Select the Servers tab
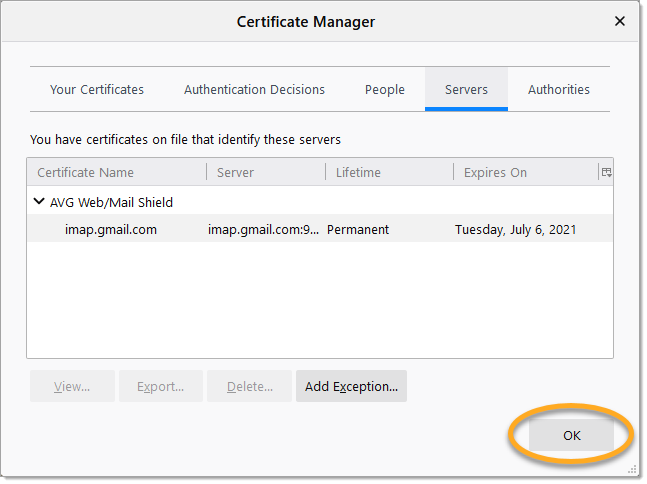647x484 pixels. (x=466, y=89)
